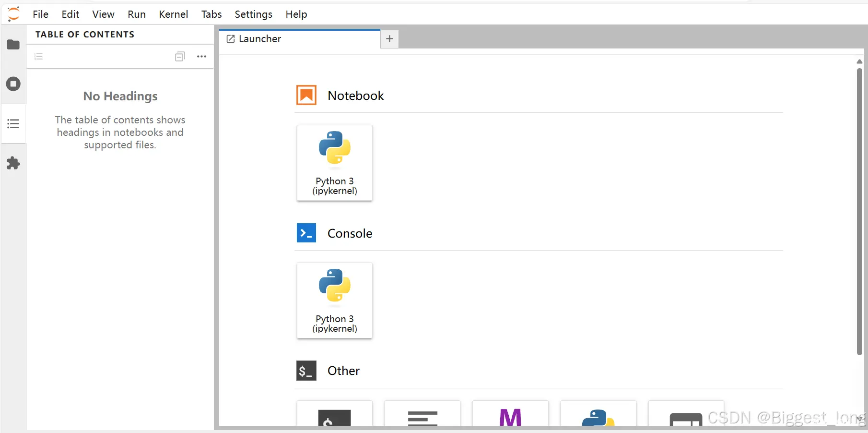Open Terminal card in Other section
Image resolution: width=868 pixels, height=433 pixels.
click(335, 414)
